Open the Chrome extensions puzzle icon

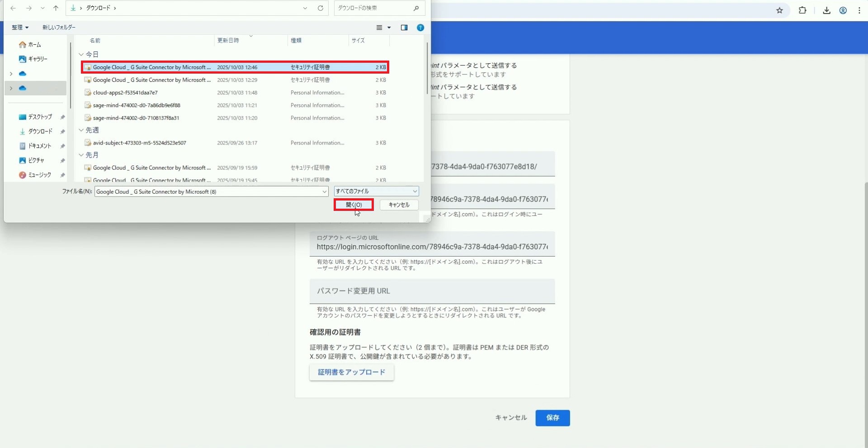pyautogui.click(x=802, y=10)
